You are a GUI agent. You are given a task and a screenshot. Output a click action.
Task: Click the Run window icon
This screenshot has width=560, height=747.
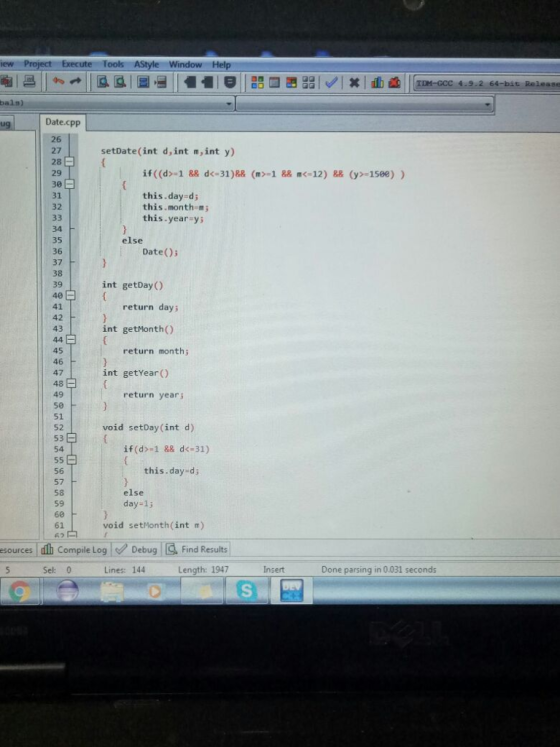click(x=275, y=82)
